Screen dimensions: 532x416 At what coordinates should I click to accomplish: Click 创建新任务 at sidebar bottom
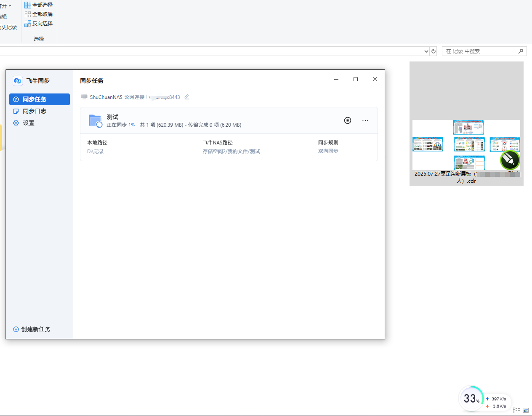click(x=32, y=329)
